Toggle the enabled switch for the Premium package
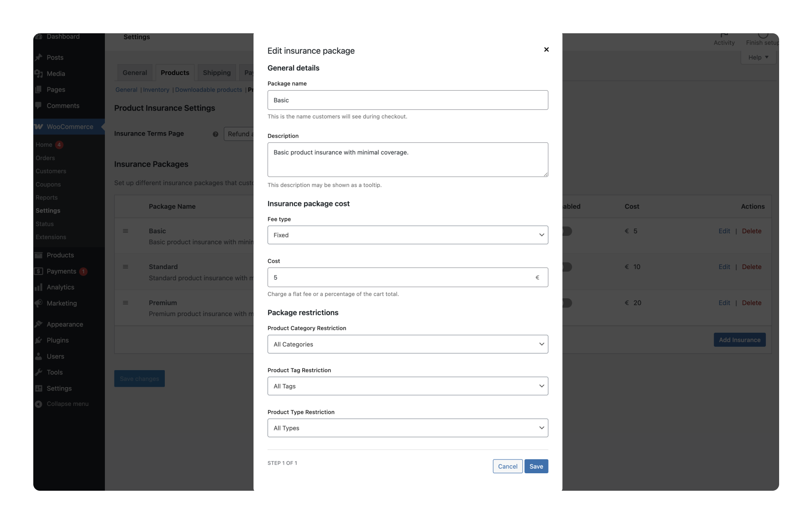Image resolution: width=812 pixels, height=524 pixels. point(567,303)
